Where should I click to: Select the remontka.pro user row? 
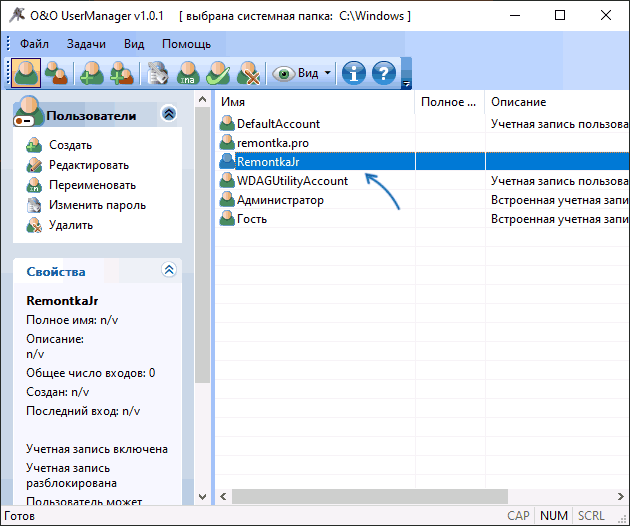click(423, 143)
